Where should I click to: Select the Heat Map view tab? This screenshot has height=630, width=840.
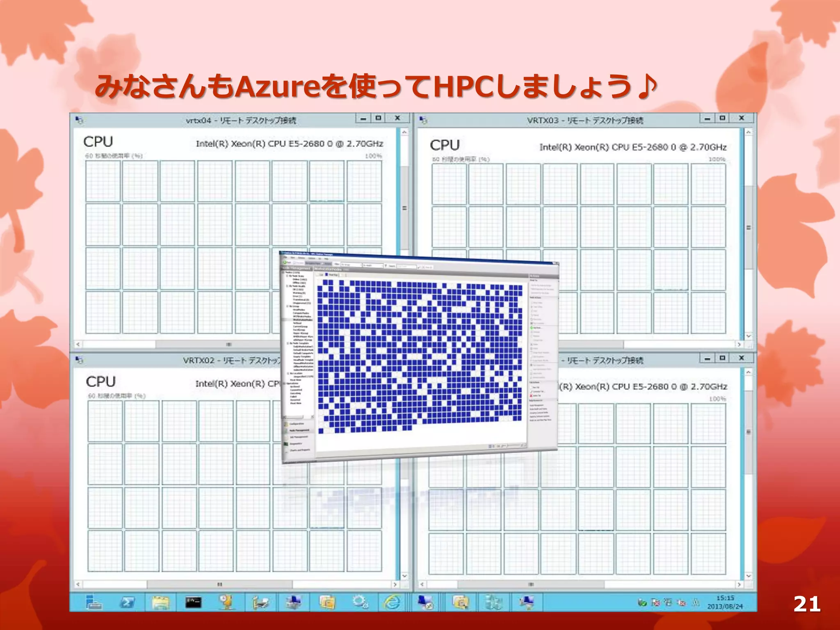(x=331, y=275)
